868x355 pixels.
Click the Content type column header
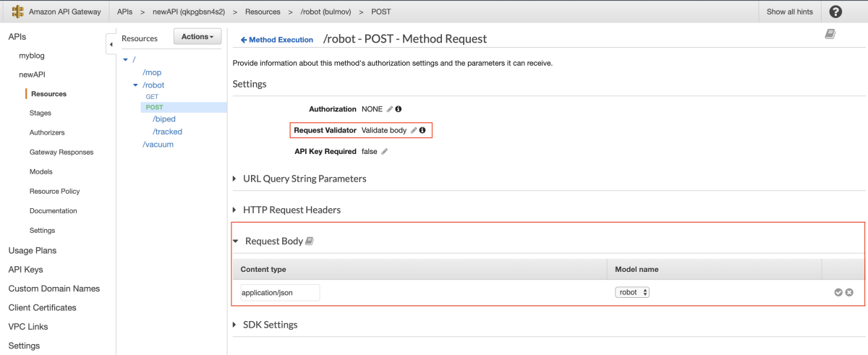pyautogui.click(x=263, y=269)
